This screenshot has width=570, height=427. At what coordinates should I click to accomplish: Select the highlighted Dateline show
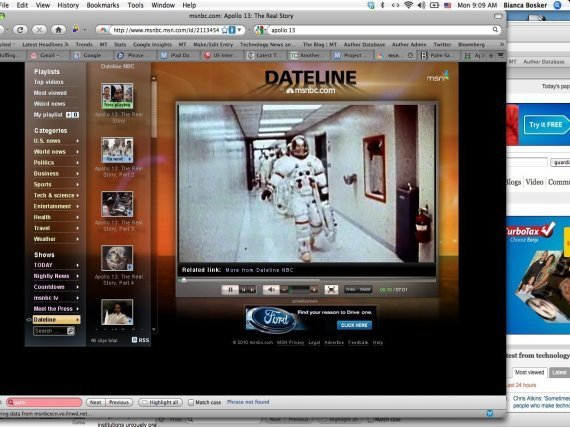pos(56,319)
